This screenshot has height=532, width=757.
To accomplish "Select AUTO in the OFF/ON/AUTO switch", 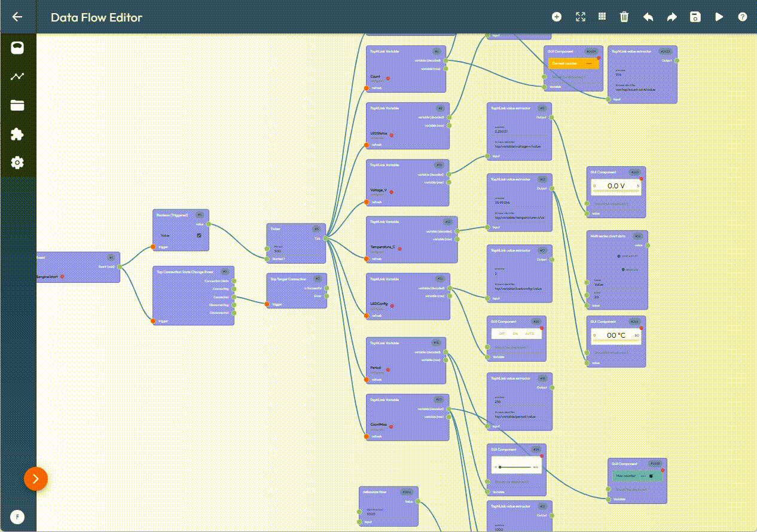I will pyautogui.click(x=530, y=334).
